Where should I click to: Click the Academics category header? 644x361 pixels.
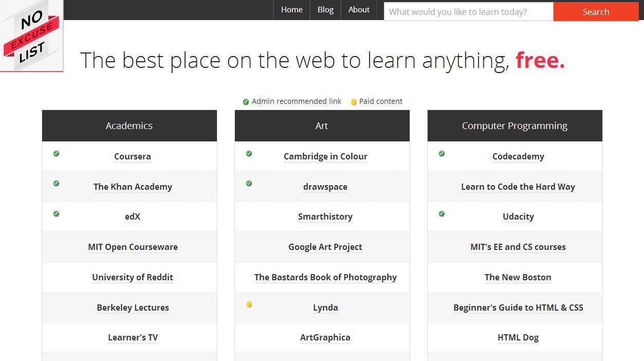[130, 125]
